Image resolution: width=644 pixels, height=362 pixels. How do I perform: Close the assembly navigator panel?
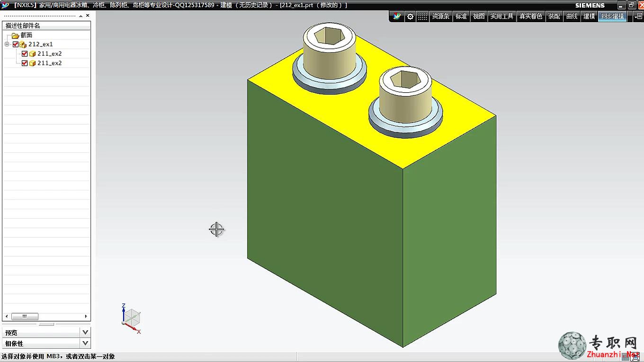87,16
